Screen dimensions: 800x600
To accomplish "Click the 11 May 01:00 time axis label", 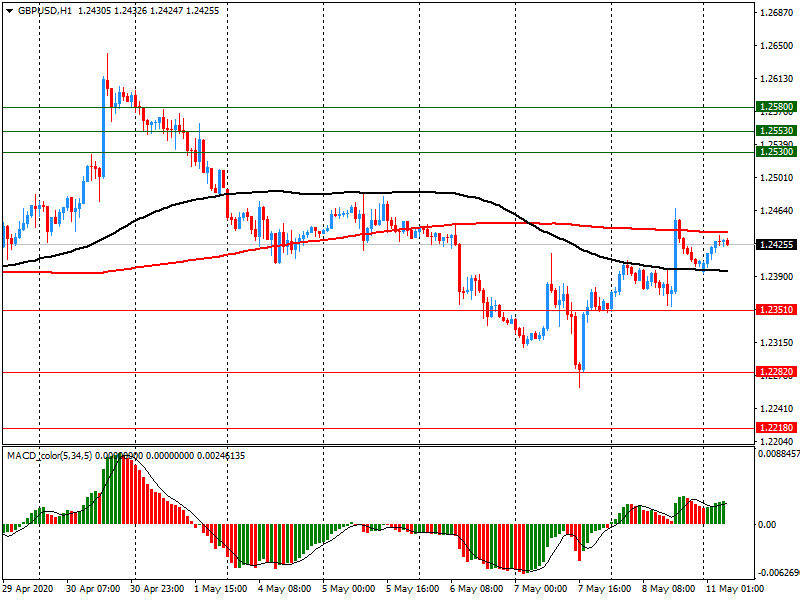I will 735,589.
